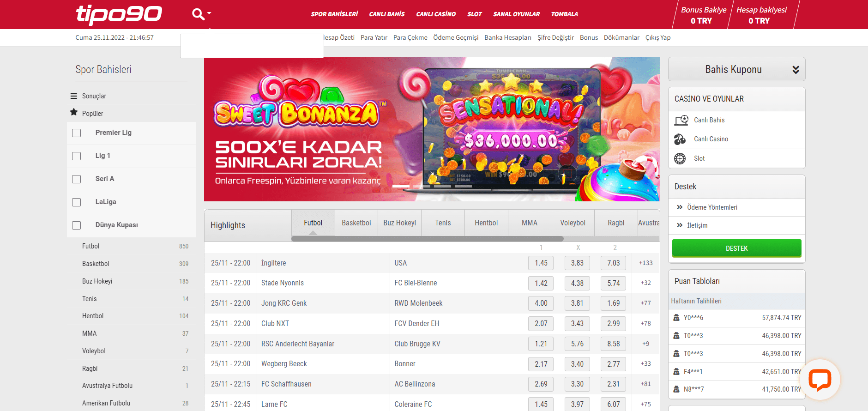Click the Sonuçlar list icon
The height and width of the screenshot is (411, 868).
pyautogui.click(x=74, y=96)
